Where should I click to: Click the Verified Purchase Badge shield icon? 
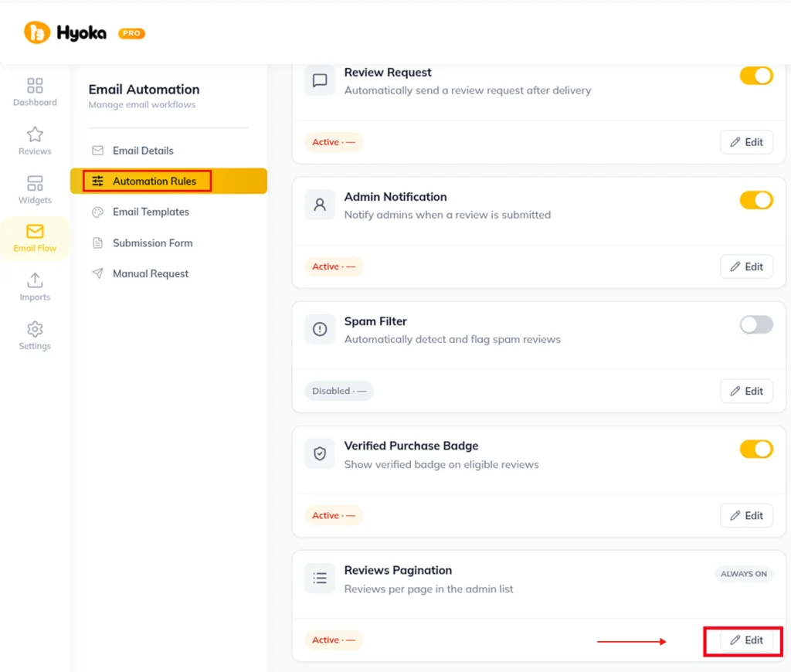(320, 453)
